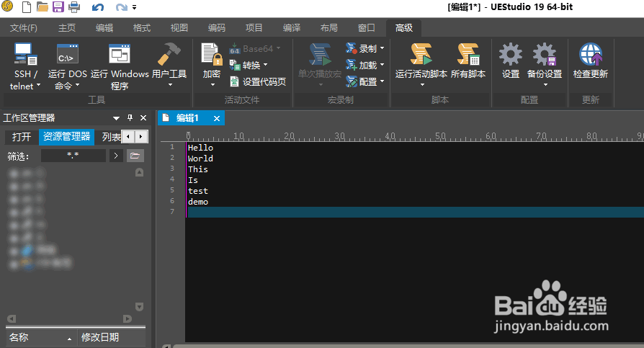Open the 转换 conversion menu
The height and width of the screenshot is (348, 644).
(x=249, y=65)
